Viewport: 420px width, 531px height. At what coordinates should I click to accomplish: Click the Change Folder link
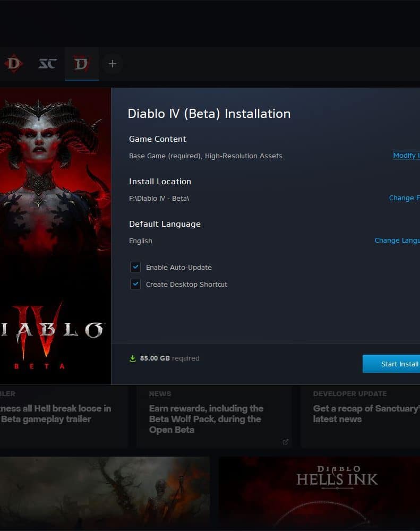(405, 198)
